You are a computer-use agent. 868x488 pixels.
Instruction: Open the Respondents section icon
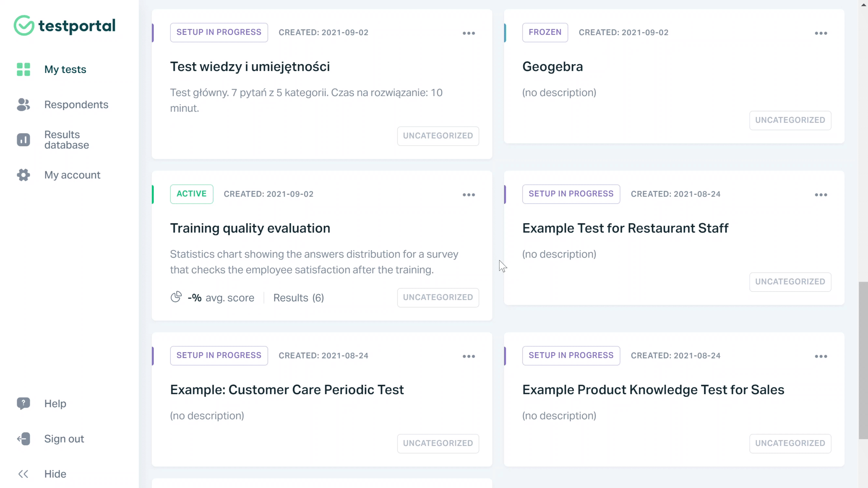point(23,104)
